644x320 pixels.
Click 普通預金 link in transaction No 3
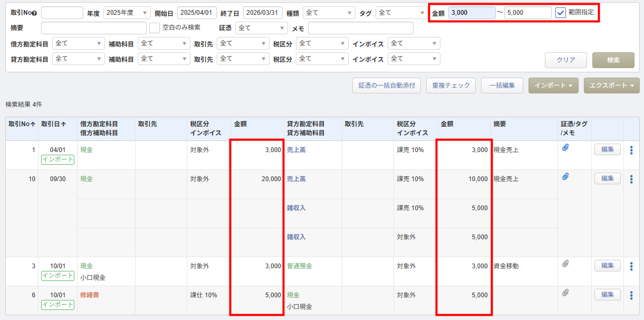click(299, 266)
